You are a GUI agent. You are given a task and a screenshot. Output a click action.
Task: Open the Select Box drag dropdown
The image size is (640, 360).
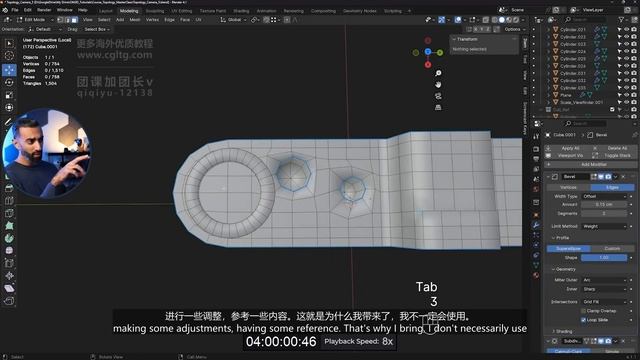pos(97,29)
